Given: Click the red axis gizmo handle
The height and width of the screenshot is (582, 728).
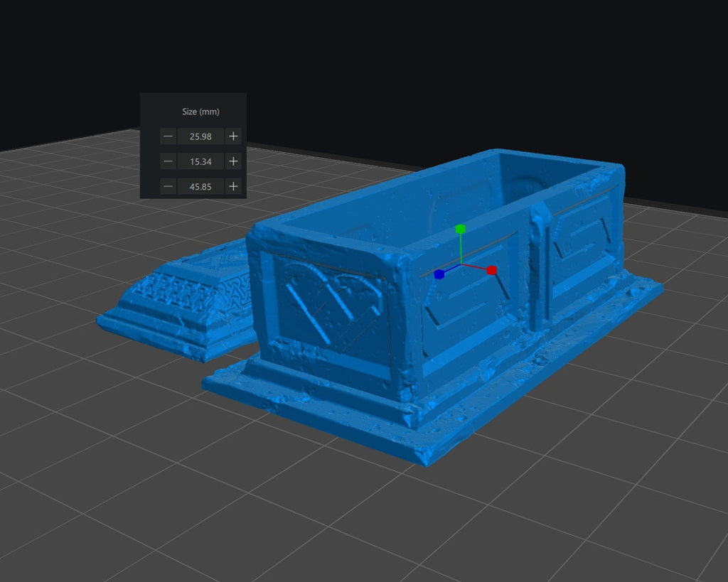Looking at the screenshot, I should click(491, 270).
